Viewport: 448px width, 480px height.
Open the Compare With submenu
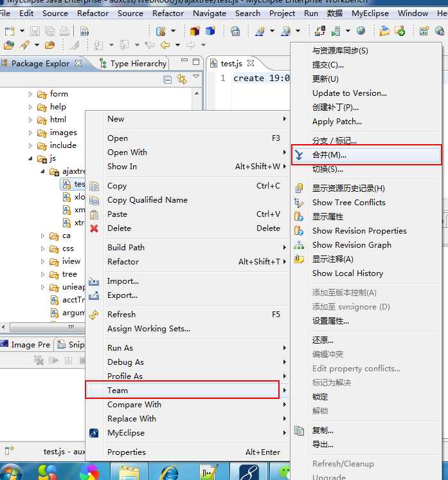(x=187, y=404)
